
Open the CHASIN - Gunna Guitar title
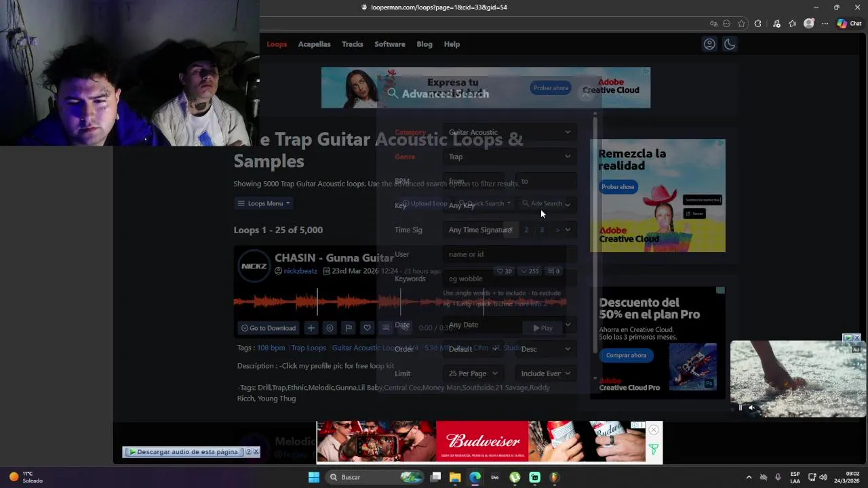click(x=334, y=258)
